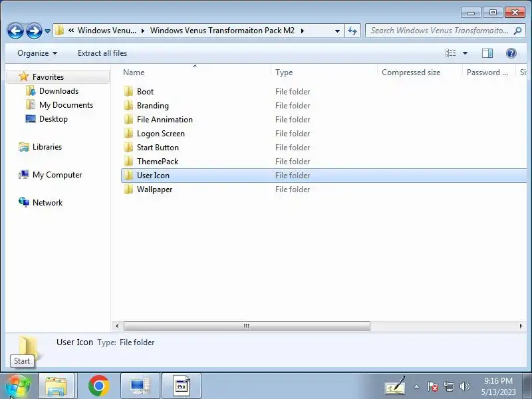Click the horizontal scrollbar thumb
This screenshot has height=399, width=532.
click(247, 326)
